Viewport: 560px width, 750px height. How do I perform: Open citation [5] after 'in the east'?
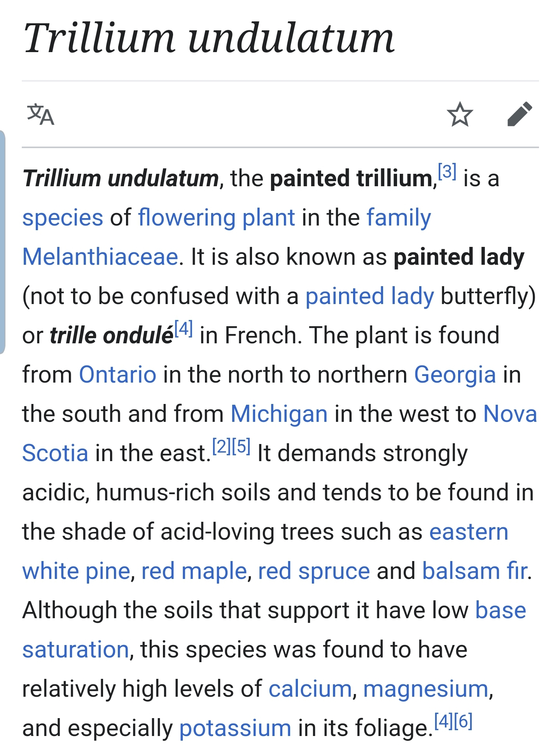coord(241,447)
